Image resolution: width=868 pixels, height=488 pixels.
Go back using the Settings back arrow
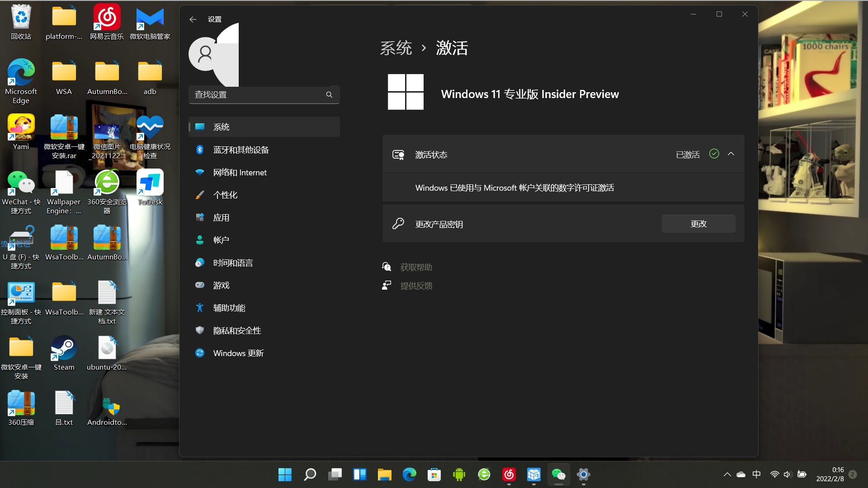pyautogui.click(x=193, y=19)
